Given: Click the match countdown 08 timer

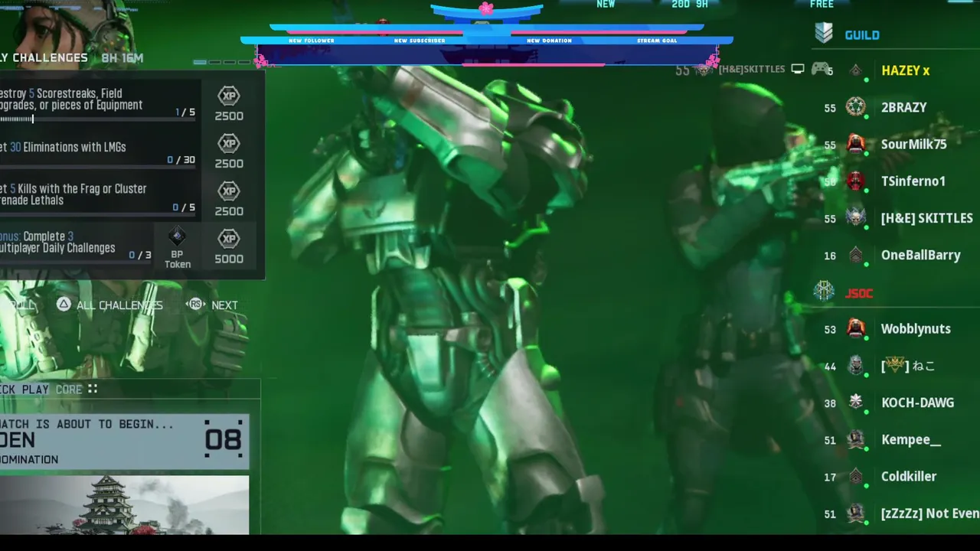Looking at the screenshot, I should pos(223,439).
